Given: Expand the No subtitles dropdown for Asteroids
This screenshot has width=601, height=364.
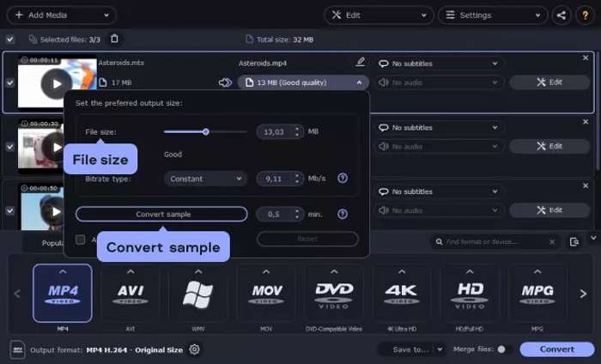Looking at the screenshot, I should 437,64.
